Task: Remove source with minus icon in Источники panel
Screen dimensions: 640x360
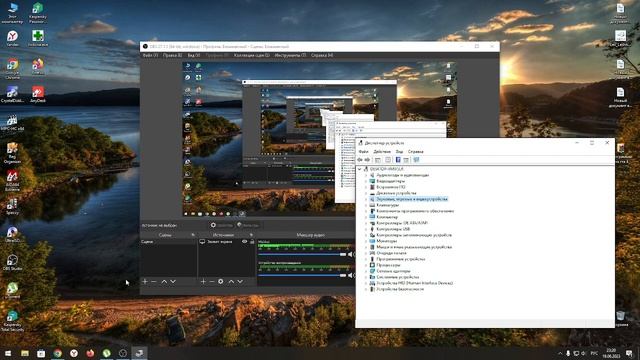Action: point(212,281)
